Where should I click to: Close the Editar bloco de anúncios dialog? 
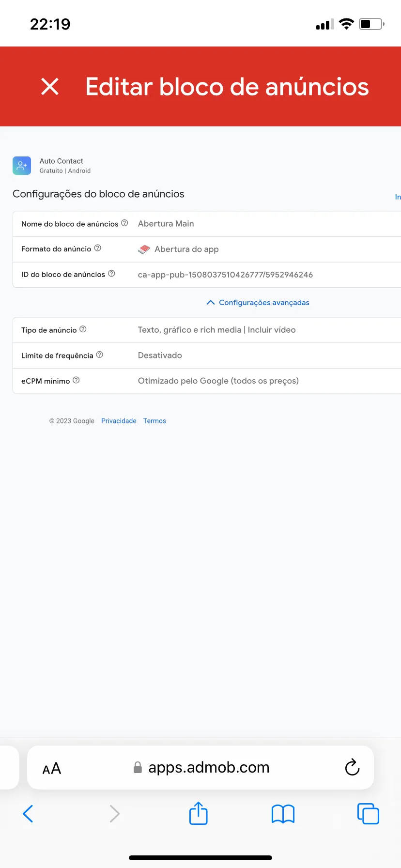(x=50, y=87)
